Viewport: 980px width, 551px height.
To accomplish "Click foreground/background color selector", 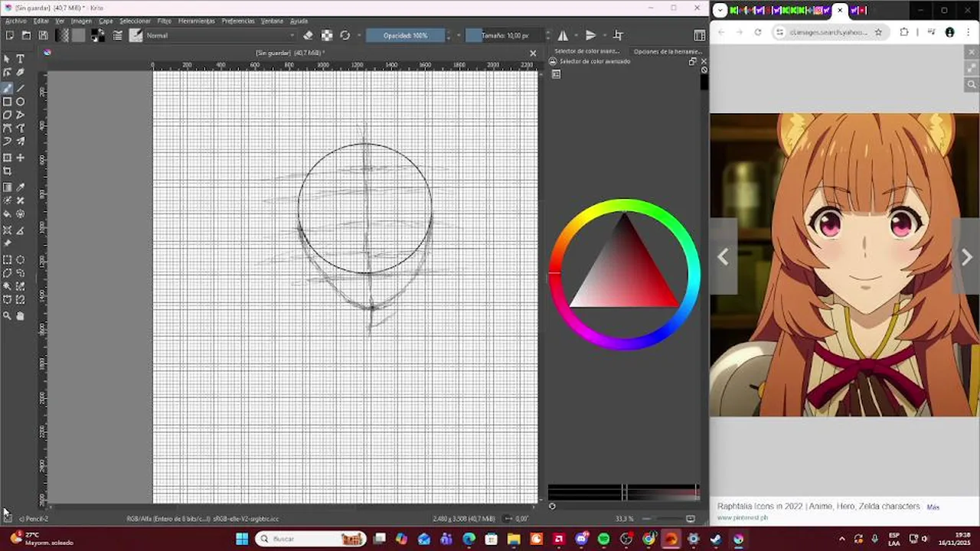I will (98, 35).
